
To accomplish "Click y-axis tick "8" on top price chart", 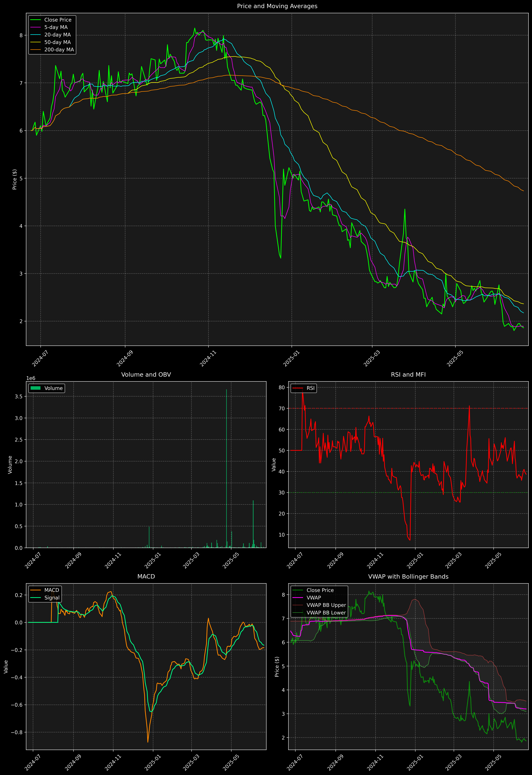I will coord(21,35).
